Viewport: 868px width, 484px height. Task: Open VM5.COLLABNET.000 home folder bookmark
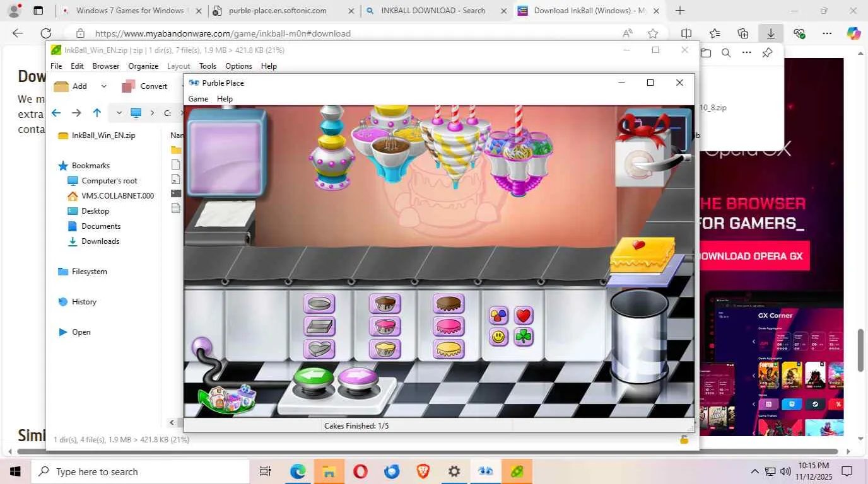coord(110,196)
